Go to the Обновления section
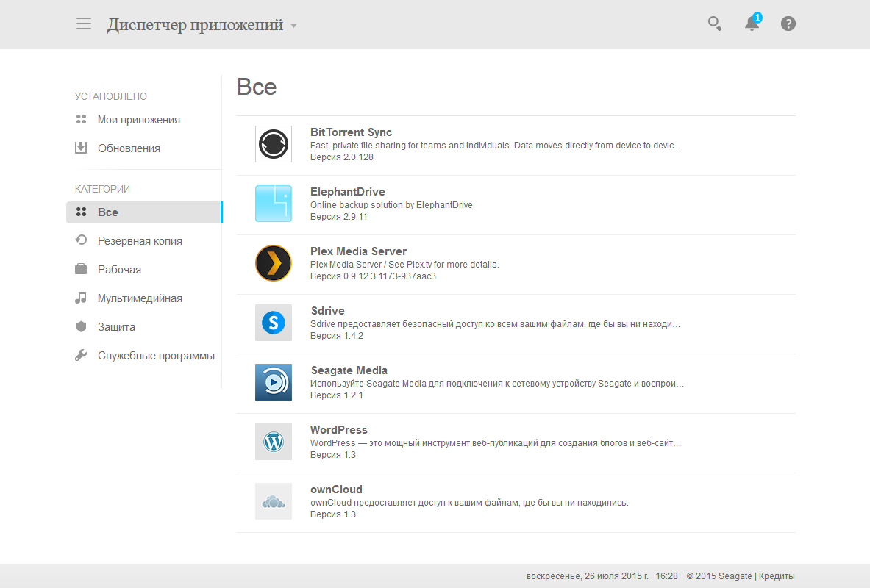 click(x=129, y=148)
